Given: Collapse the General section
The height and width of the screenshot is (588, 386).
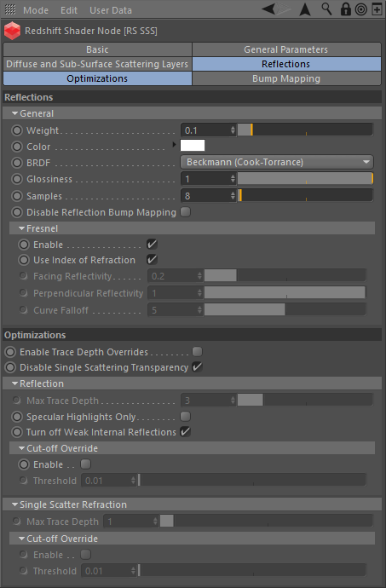Looking at the screenshot, I should pos(14,113).
